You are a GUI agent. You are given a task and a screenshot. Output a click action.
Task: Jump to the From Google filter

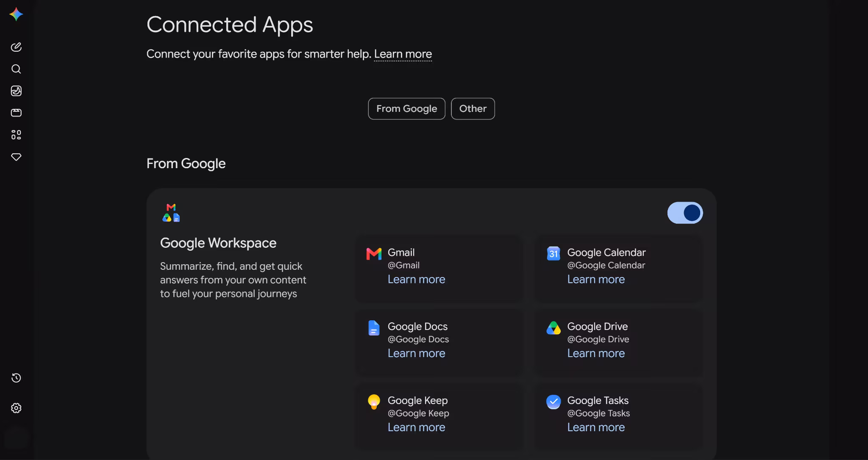(406, 109)
